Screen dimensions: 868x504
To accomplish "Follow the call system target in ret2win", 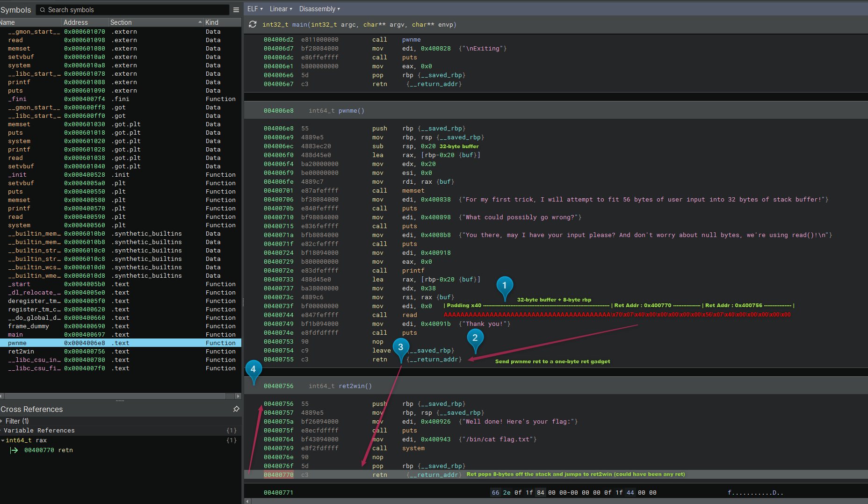I will pyautogui.click(x=413, y=448).
